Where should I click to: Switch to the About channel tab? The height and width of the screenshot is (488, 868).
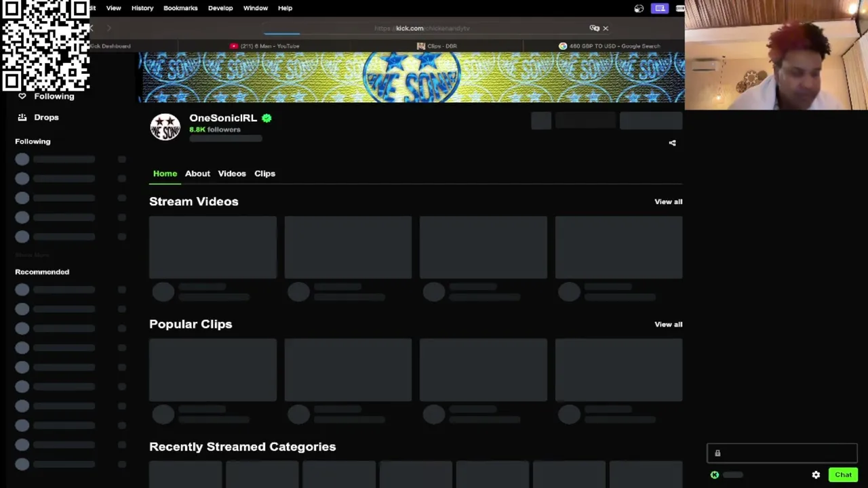(197, 174)
